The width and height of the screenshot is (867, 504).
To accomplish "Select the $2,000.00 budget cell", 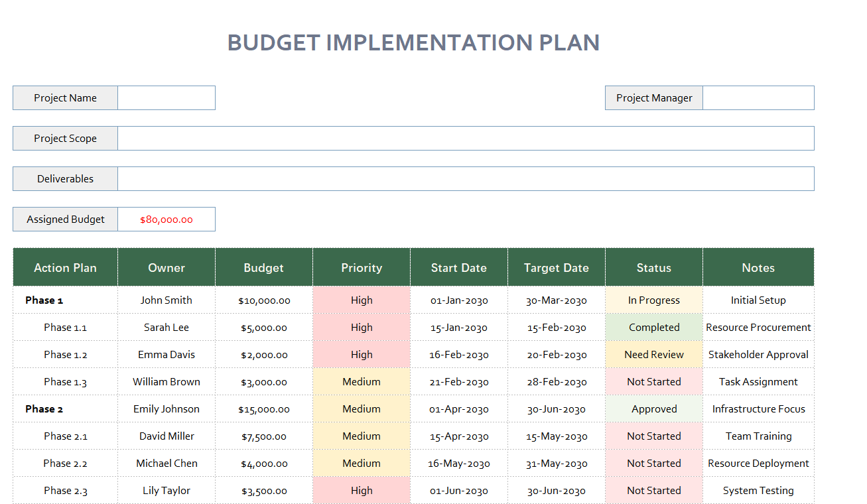I will [x=264, y=354].
